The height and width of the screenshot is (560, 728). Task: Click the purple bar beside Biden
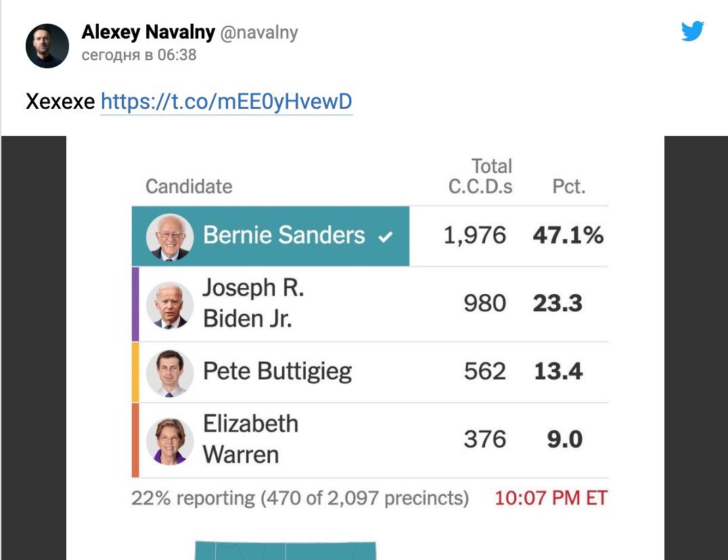pyautogui.click(x=135, y=304)
